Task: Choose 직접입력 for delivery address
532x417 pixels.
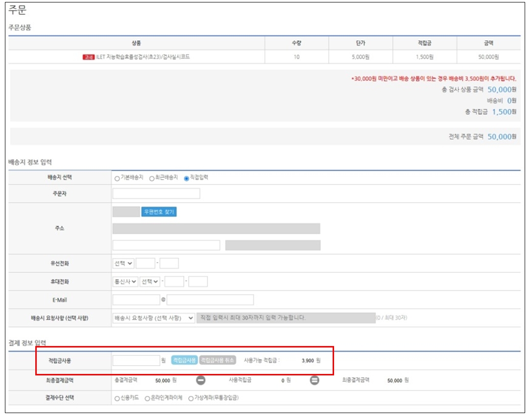Action: point(186,178)
